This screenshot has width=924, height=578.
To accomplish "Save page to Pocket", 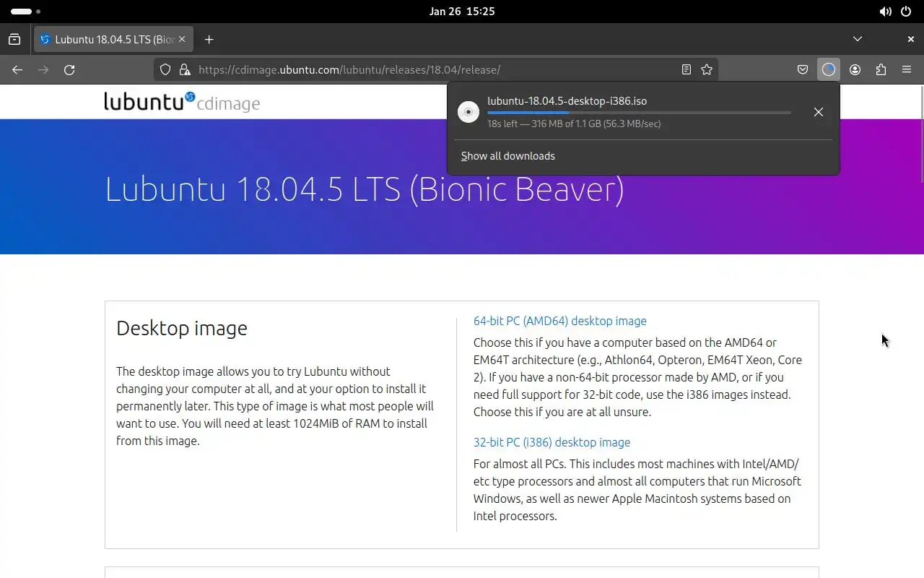I will click(x=803, y=69).
